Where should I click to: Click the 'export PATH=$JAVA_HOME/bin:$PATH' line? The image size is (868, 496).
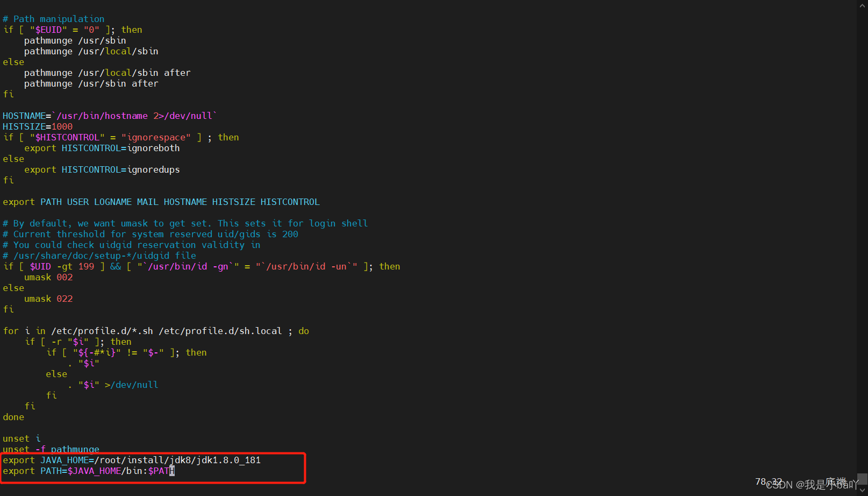pos(89,471)
